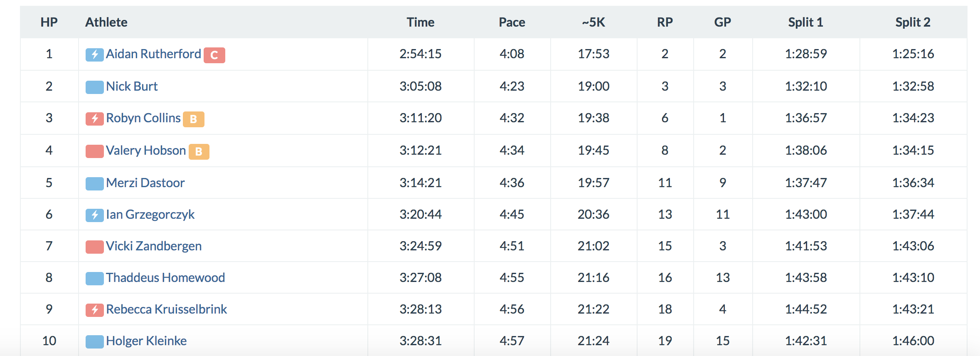Open Nick Burt's athlete profile
Screen dimensions: 980x356
pos(132,86)
